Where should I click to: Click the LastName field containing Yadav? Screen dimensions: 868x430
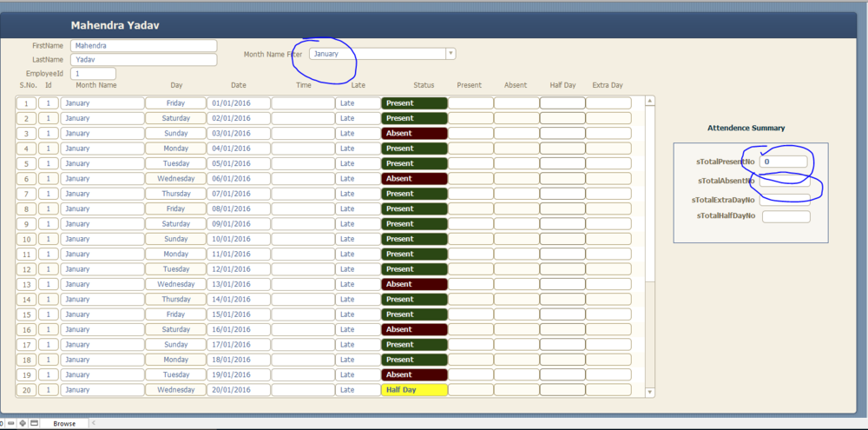coord(144,59)
